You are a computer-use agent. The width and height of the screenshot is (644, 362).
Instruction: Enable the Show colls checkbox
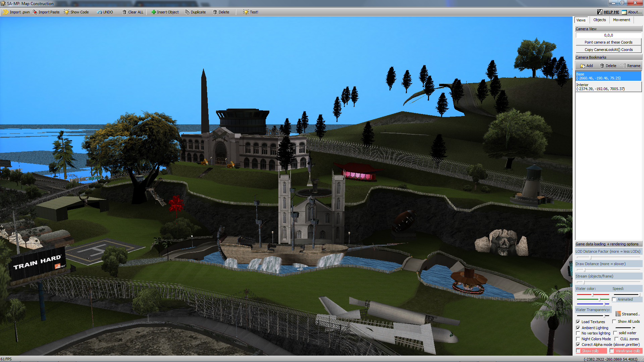(578, 351)
